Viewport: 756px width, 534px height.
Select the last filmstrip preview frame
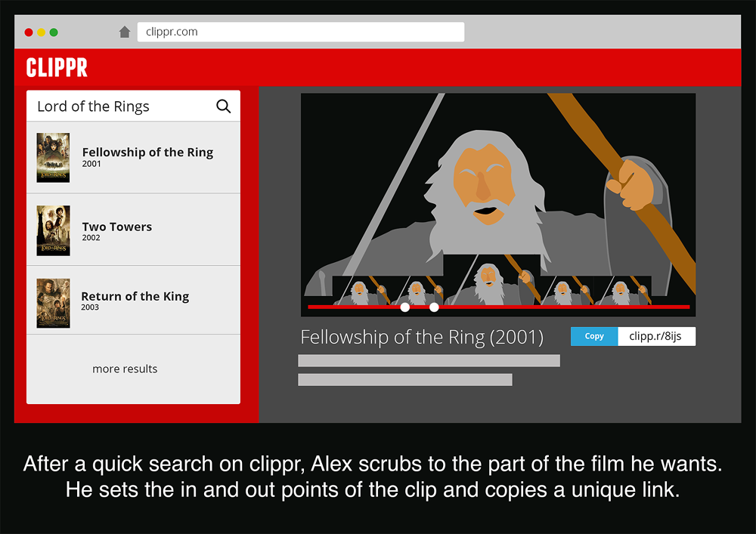[622, 291]
